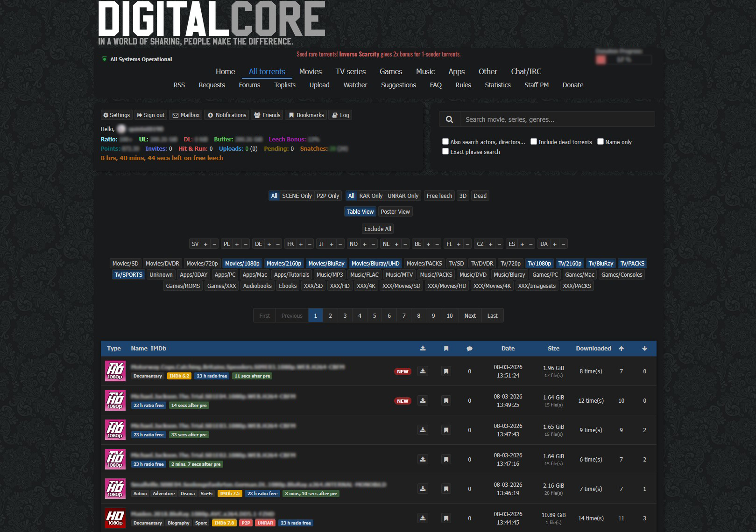Go to page 5 of results
The height and width of the screenshot is (532, 756).
(374, 316)
